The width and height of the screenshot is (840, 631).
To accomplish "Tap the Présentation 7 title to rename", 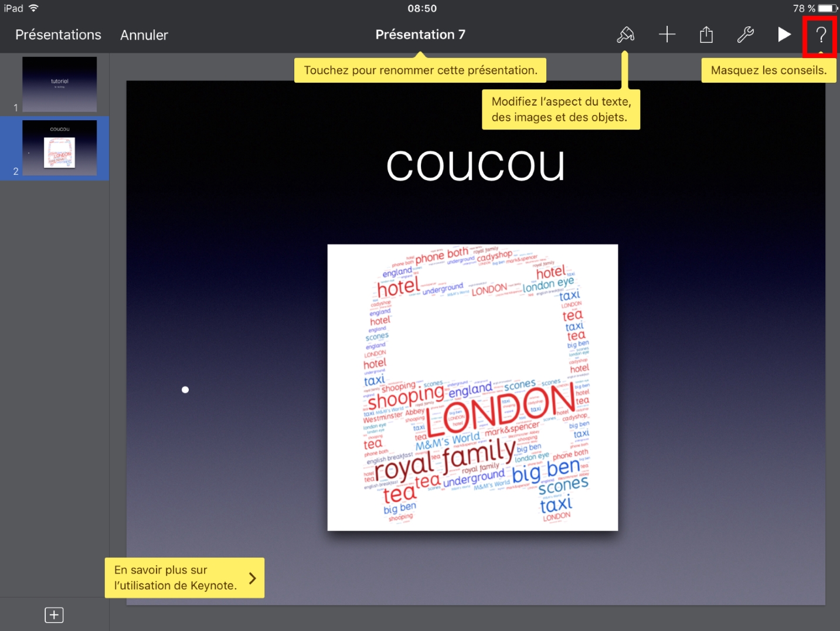I will 420,35.
